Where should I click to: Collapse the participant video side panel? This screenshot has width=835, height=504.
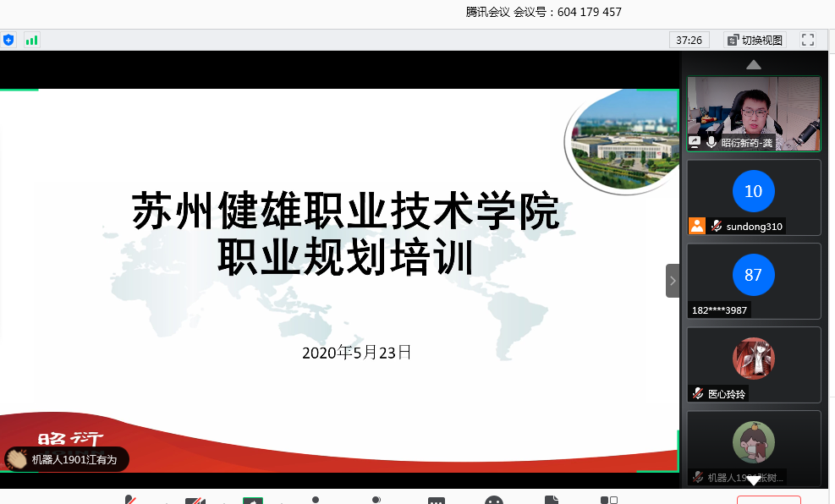pyautogui.click(x=673, y=281)
